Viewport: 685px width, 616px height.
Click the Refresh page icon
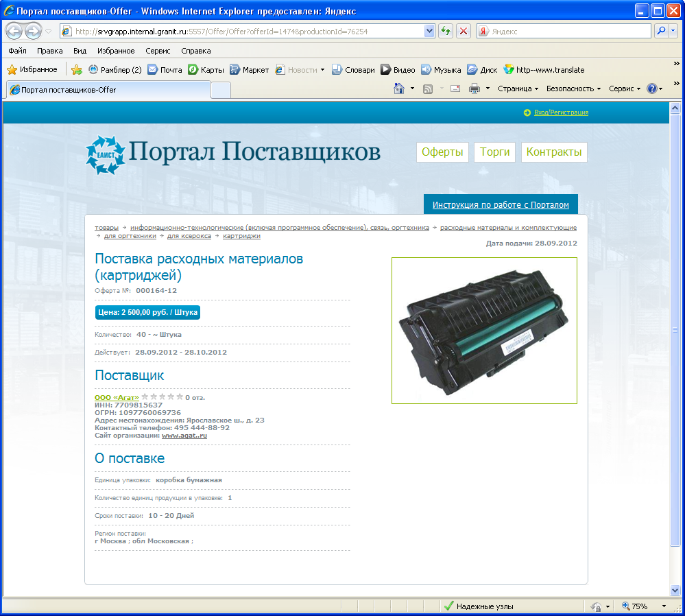[x=446, y=31]
